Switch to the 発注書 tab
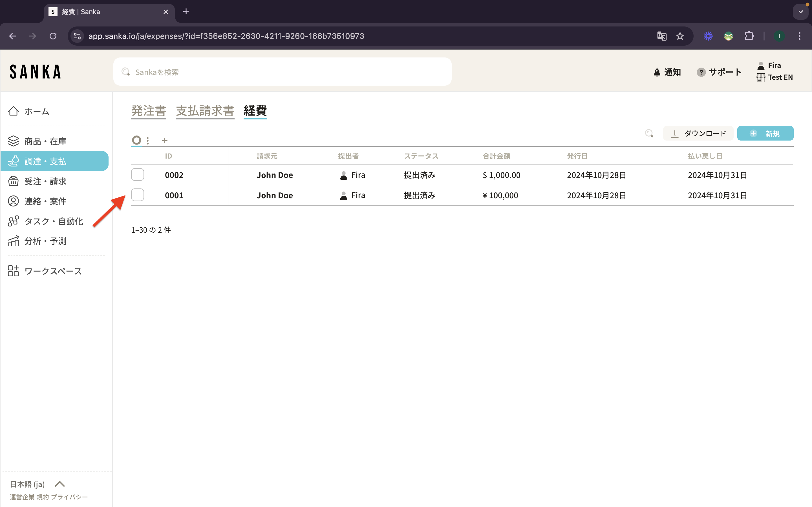812x507 pixels. 149,111
